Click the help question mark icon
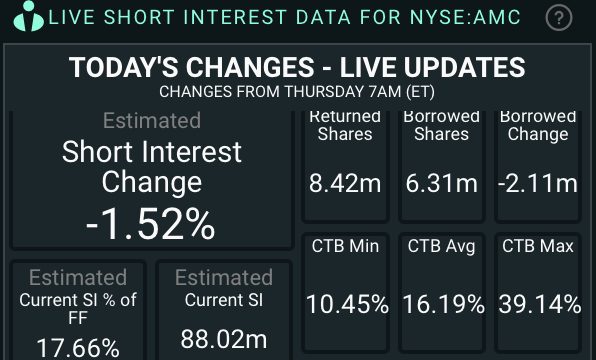 point(558,17)
